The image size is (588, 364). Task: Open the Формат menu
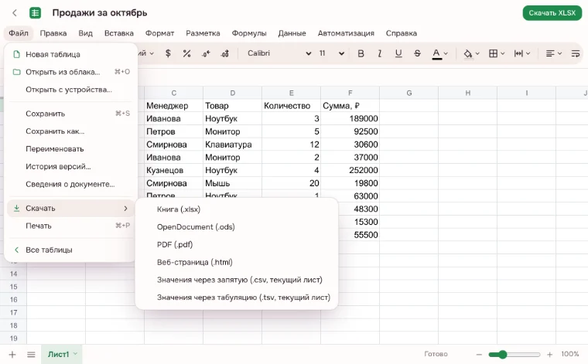pyautogui.click(x=159, y=33)
